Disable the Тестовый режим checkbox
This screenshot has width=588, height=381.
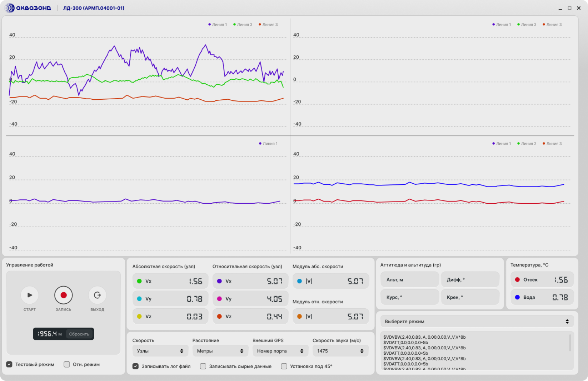pyautogui.click(x=9, y=364)
